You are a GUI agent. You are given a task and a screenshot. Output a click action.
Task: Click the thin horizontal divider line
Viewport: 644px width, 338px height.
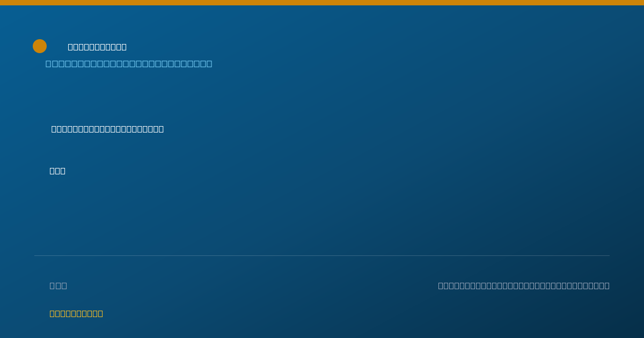click(x=322, y=255)
